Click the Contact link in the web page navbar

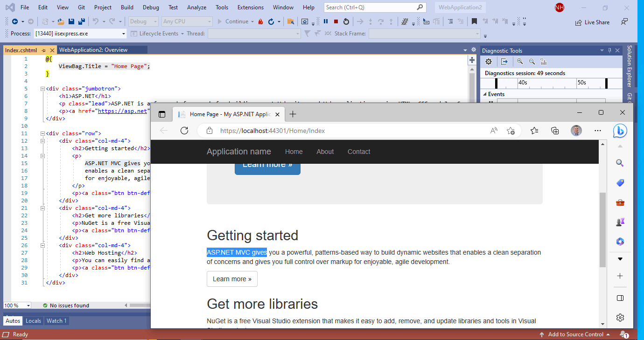tap(359, 152)
